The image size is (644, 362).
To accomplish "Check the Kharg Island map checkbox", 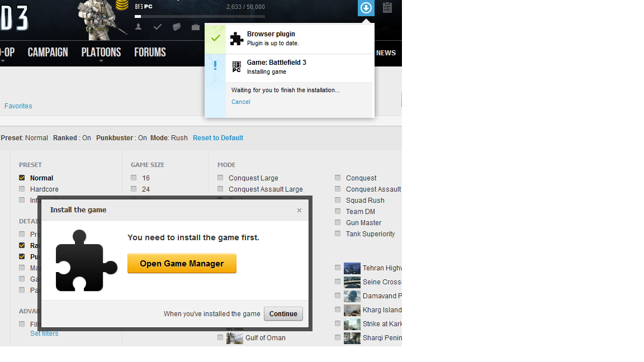I will (x=338, y=309).
